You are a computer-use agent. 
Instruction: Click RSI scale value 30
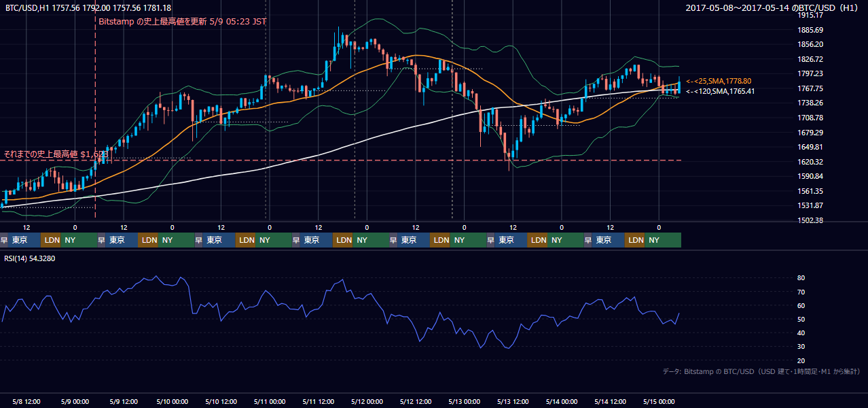(x=801, y=347)
